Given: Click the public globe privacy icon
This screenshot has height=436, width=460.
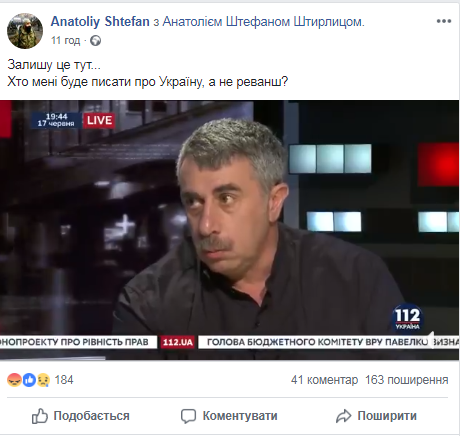Looking at the screenshot, I should pyautogui.click(x=96, y=41).
